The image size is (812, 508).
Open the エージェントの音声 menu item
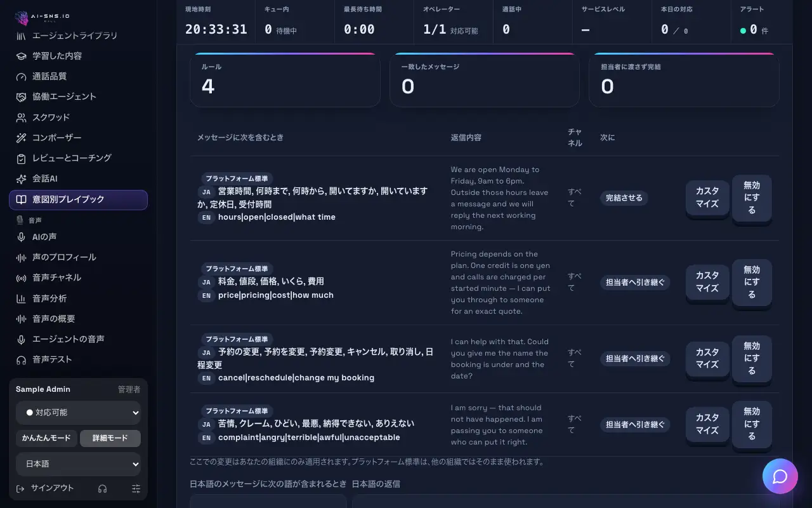(x=78, y=339)
